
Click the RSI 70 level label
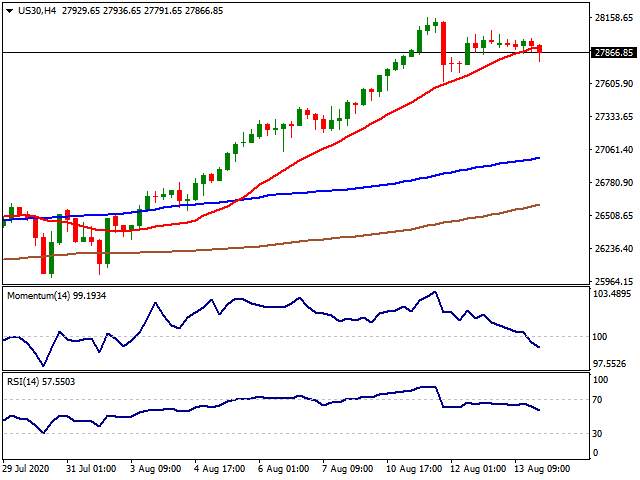pyautogui.click(x=597, y=400)
